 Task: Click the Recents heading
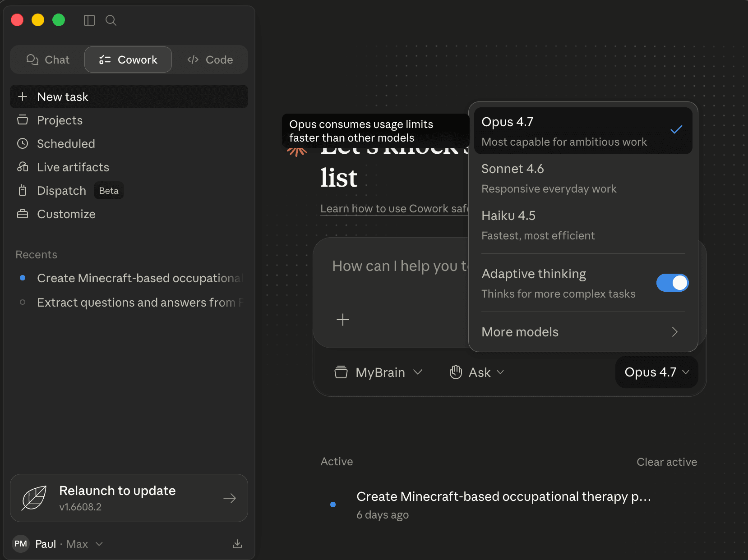coord(37,255)
